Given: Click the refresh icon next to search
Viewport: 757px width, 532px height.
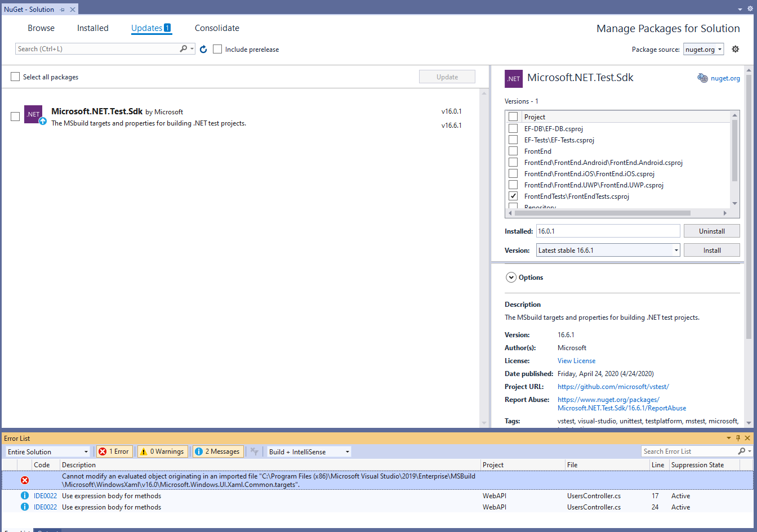Looking at the screenshot, I should point(203,50).
